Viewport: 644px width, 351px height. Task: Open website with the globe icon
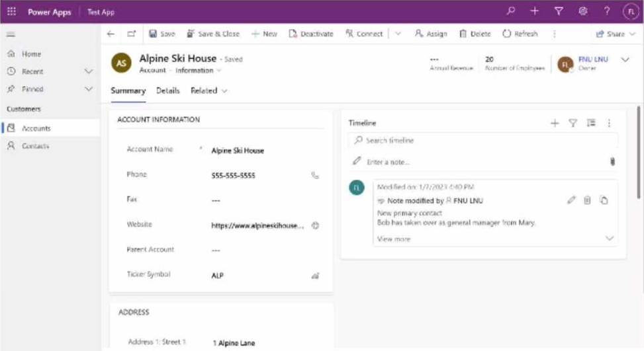(315, 225)
